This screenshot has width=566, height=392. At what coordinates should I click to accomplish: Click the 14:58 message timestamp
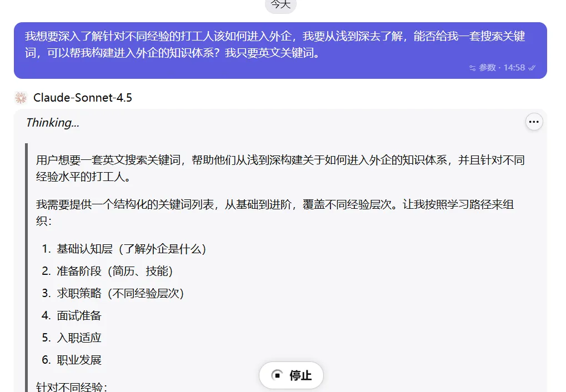coord(514,68)
